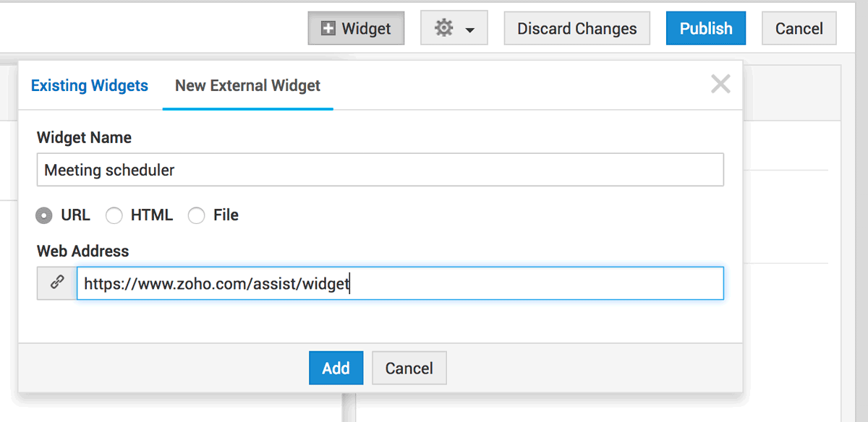
Task: Select the File radio option
Action: [196, 215]
